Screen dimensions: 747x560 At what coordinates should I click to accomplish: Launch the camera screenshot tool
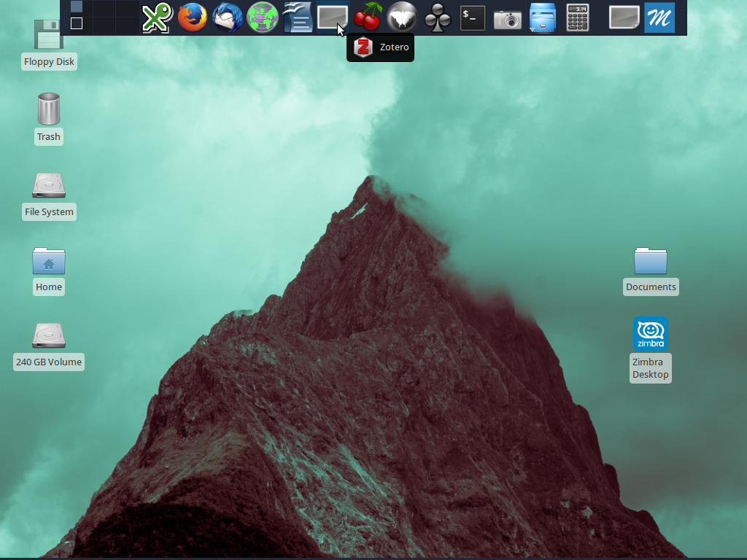coord(508,18)
